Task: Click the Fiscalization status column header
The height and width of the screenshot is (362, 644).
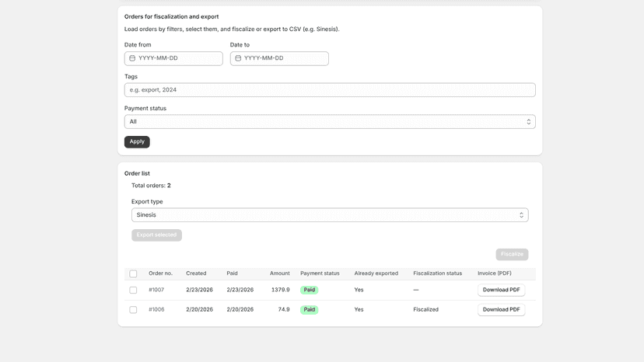Action: [x=437, y=273]
